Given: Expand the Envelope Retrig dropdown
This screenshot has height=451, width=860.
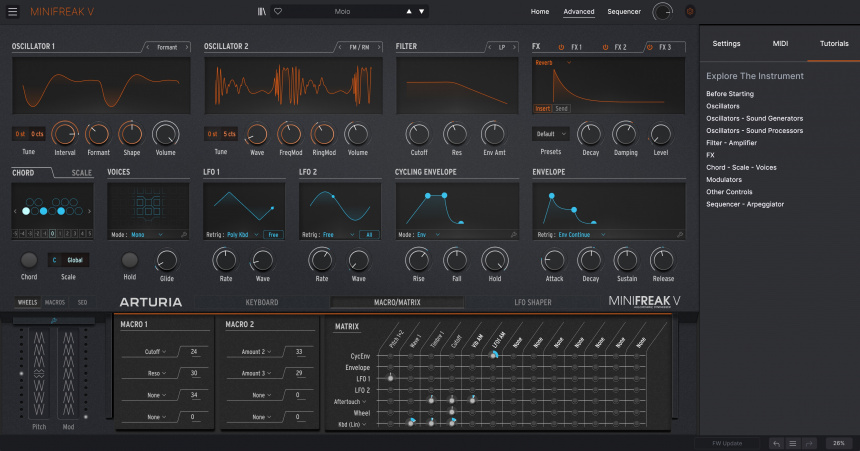Looking at the screenshot, I should [x=578, y=234].
